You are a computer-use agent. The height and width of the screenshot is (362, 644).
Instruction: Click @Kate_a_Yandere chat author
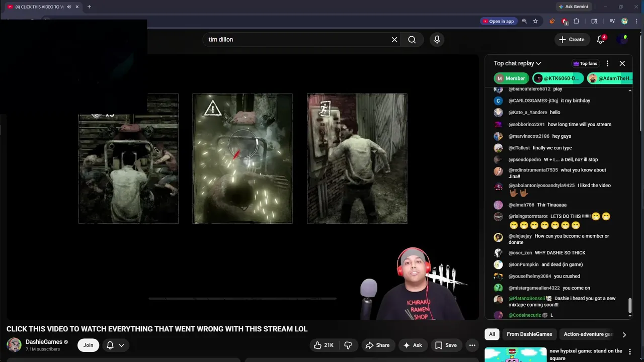527,112
